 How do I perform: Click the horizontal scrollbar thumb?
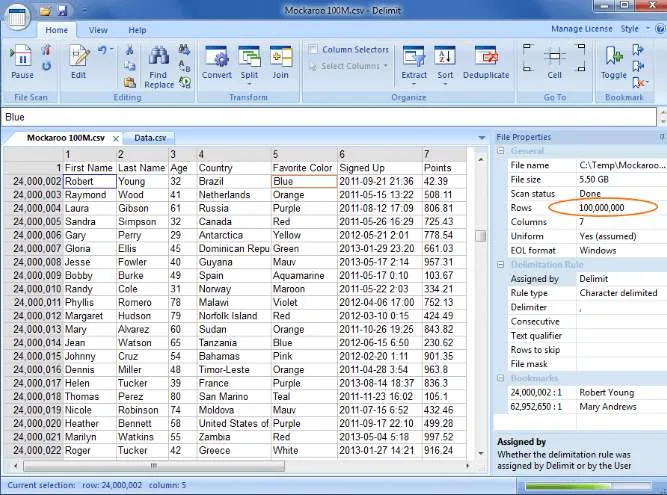(154, 466)
